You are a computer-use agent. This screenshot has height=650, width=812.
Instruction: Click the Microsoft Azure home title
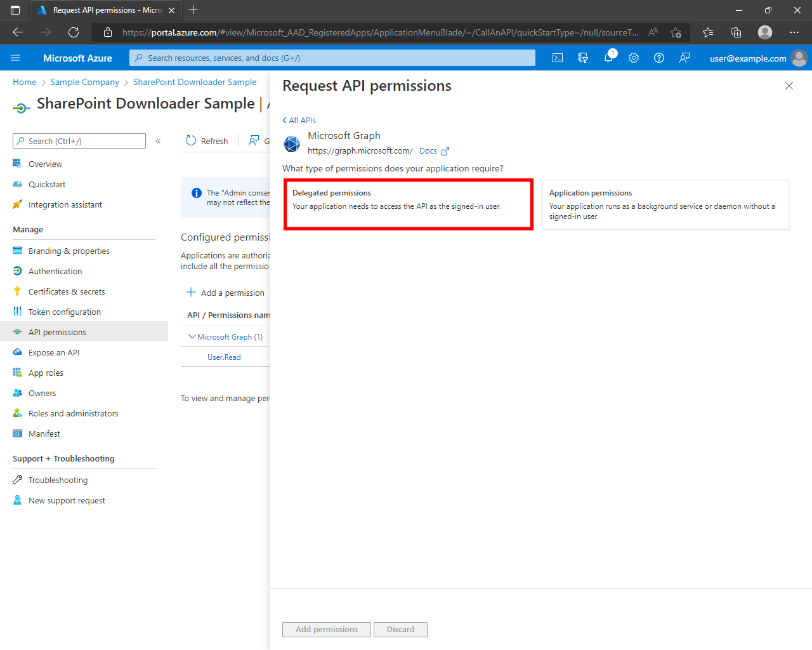tap(77, 58)
